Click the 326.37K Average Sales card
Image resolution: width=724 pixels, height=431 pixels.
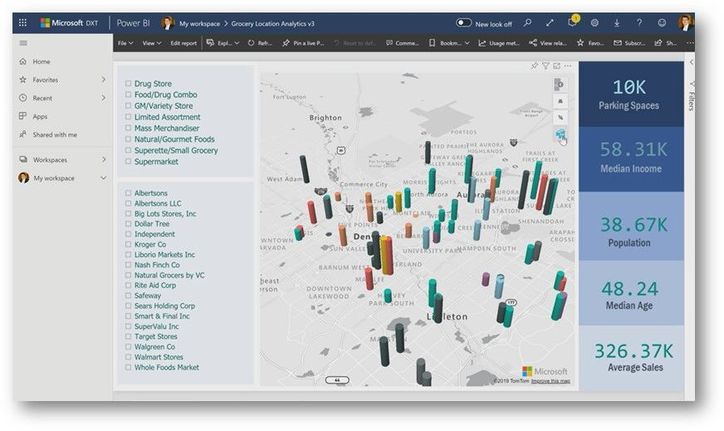(x=631, y=358)
